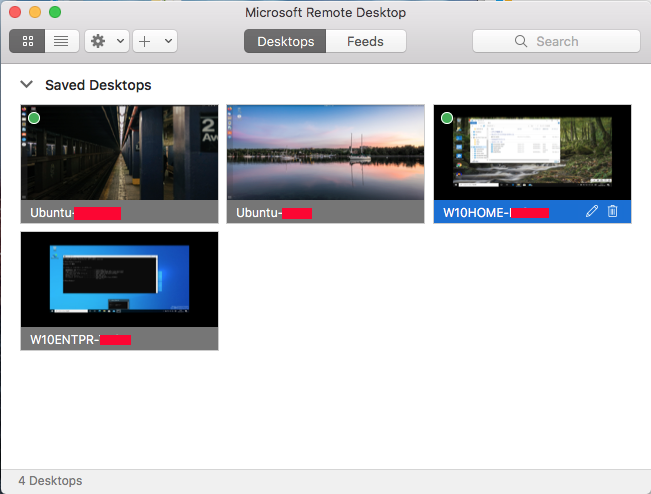Click the W10ENTPR desktop name label
This screenshot has width=651, height=494.
click(81, 340)
